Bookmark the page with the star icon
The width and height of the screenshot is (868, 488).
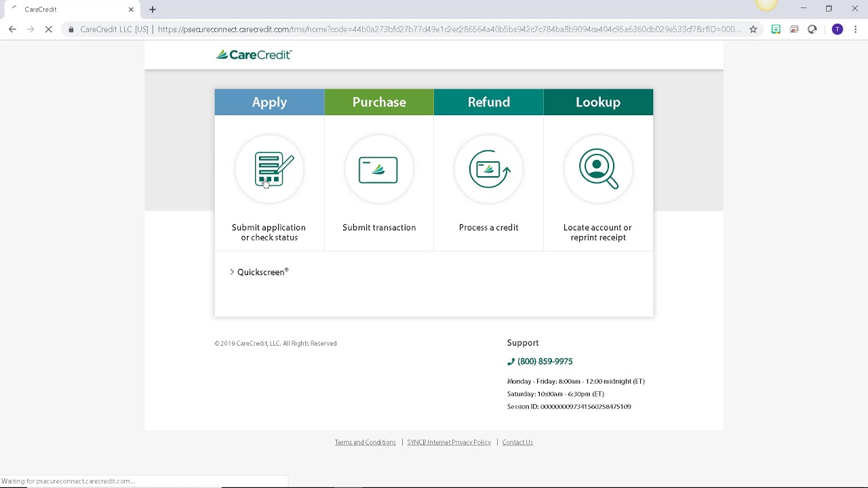coord(754,29)
